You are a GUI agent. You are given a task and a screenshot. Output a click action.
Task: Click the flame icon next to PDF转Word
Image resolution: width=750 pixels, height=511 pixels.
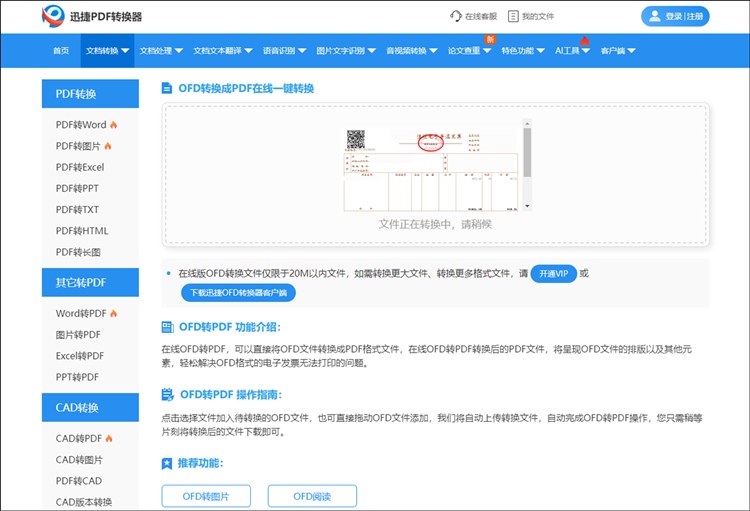coord(113,125)
